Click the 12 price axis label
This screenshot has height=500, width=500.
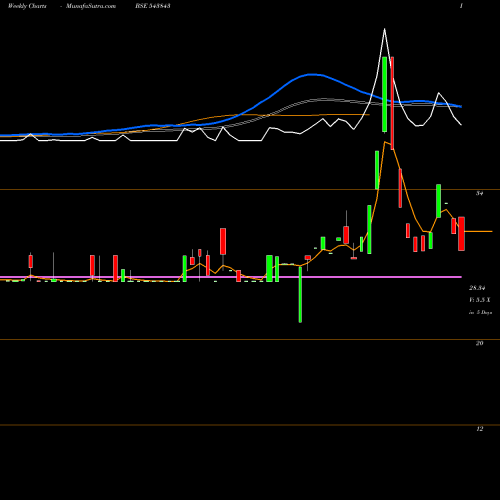coord(479,429)
